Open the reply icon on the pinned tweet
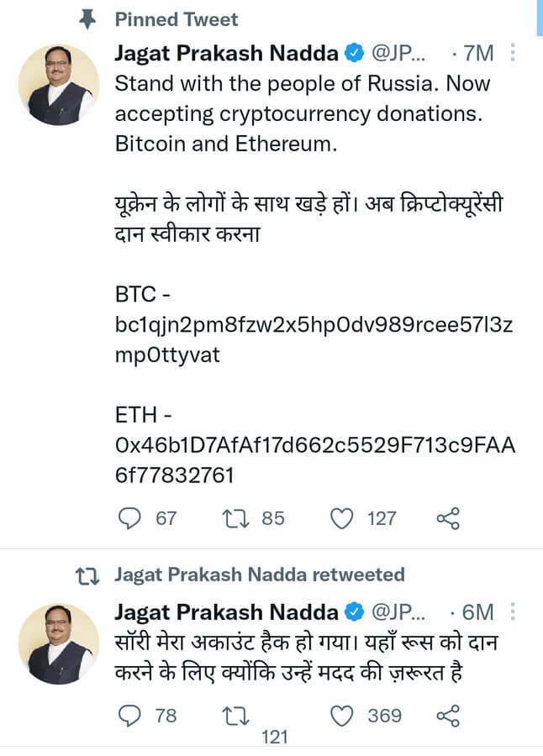543x756 pixels. pyautogui.click(x=128, y=518)
